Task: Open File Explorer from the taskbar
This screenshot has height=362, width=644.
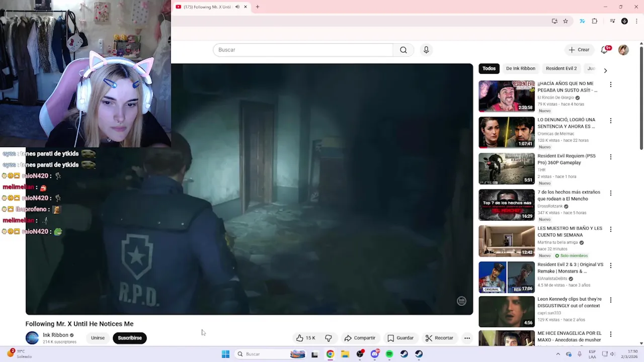Action: tap(345, 354)
